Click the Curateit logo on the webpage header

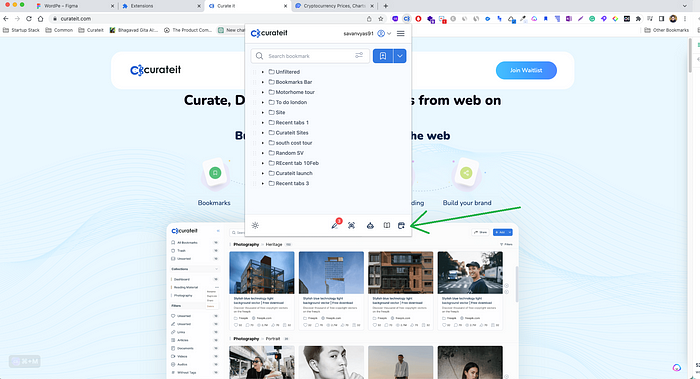pyautogui.click(x=155, y=70)
